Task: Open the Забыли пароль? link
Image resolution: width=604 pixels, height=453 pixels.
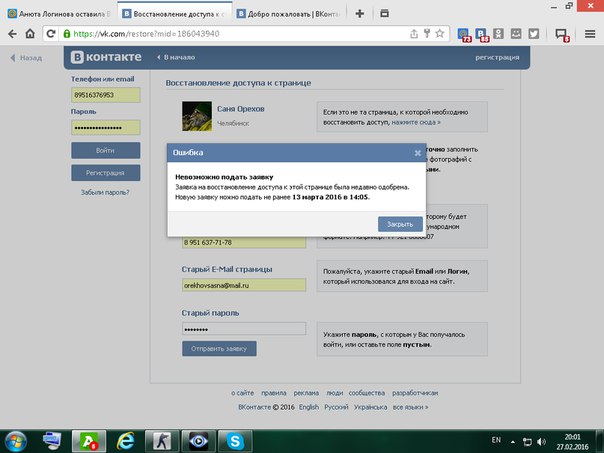Action: point(105,192)
